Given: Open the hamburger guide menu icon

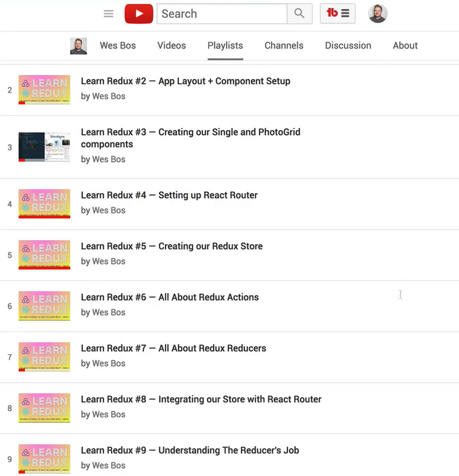Looking at the screenshot, I should coord(108,14).
